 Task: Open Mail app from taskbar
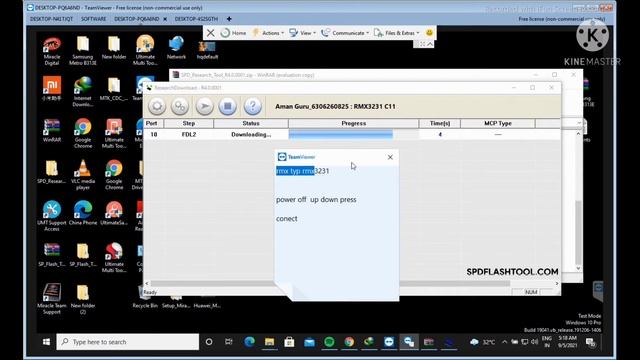[x=309, y=342]
